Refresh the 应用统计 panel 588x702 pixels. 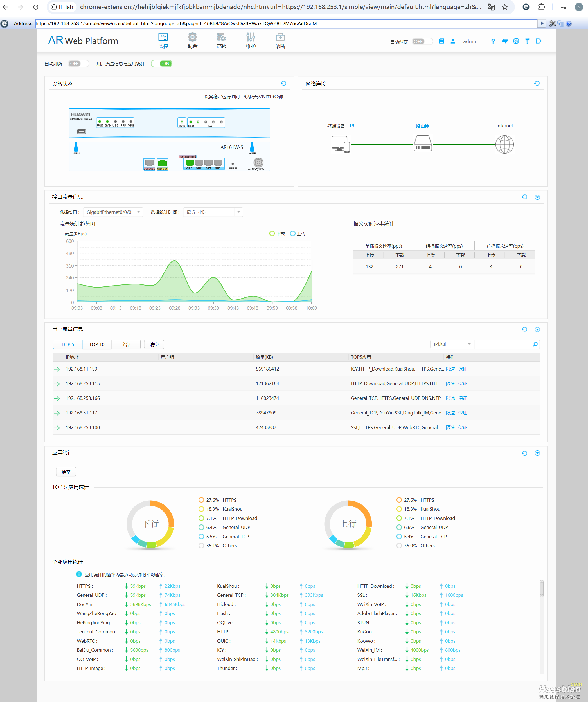(x=524, y=453)
